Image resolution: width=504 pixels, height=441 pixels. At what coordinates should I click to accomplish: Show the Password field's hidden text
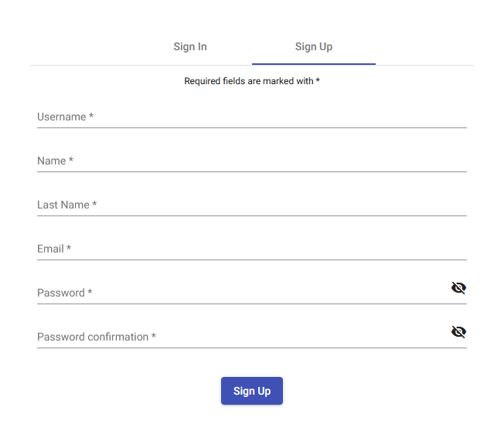coord(458,288)
